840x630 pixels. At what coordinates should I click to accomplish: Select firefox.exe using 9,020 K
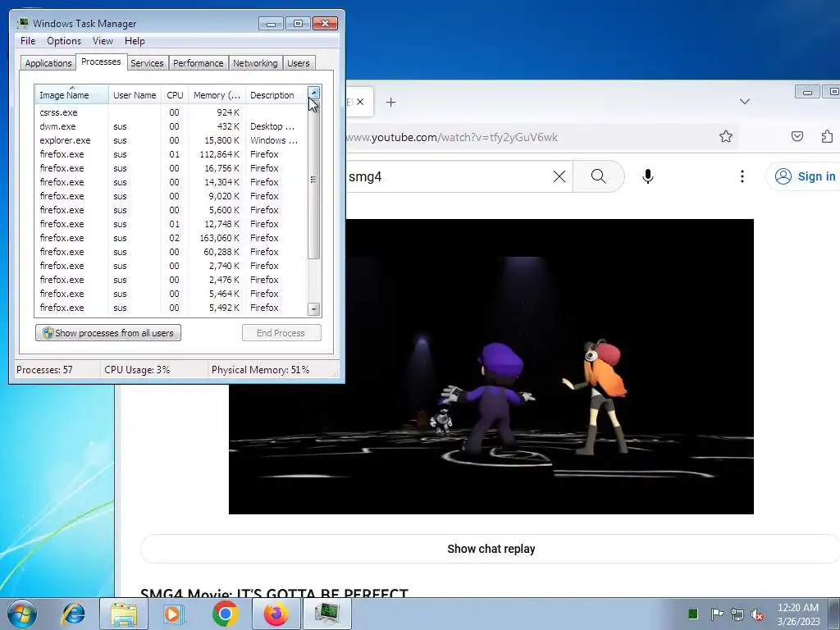(x=171, y=196)
